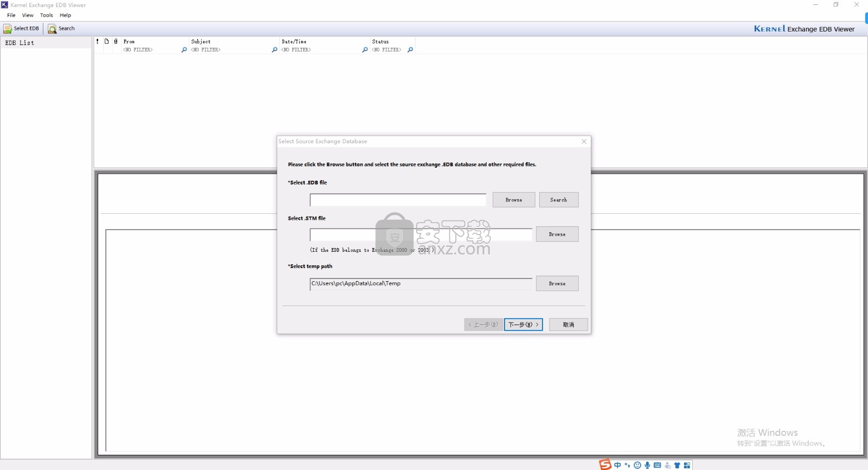
Task: Click the Search toolbar button
Action: tap(61, 28)
